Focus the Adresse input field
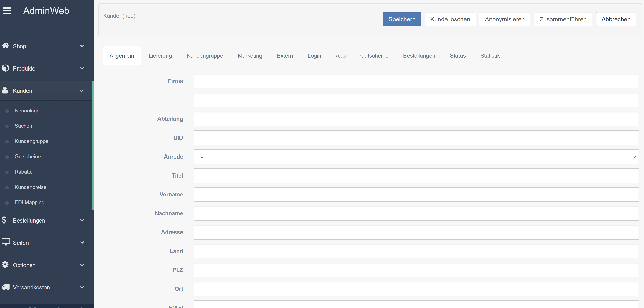 [416, 232]
